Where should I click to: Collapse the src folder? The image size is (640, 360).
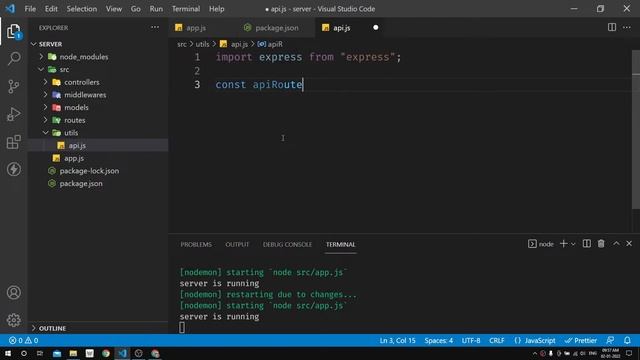(41, 69)
